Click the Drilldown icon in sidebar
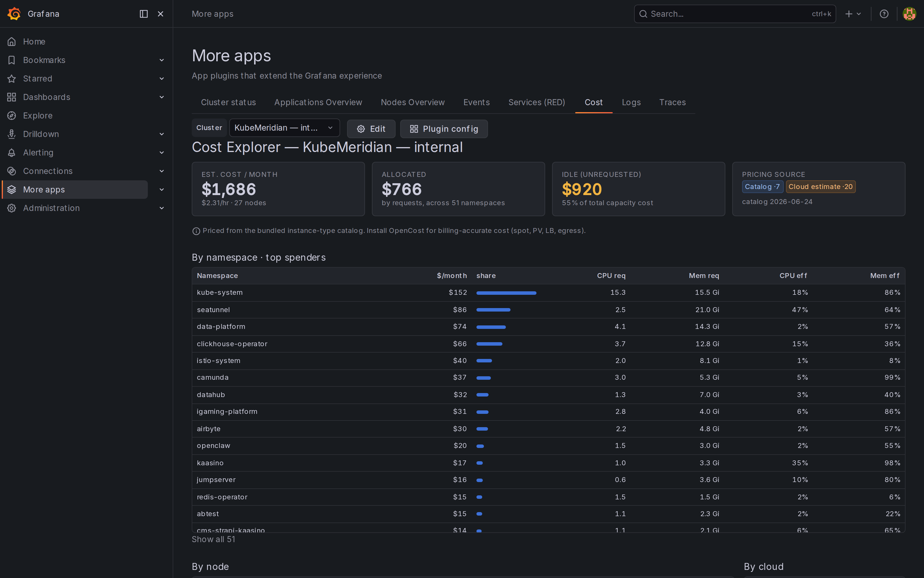The image size is (924, 578). click(x=12, y=134)
